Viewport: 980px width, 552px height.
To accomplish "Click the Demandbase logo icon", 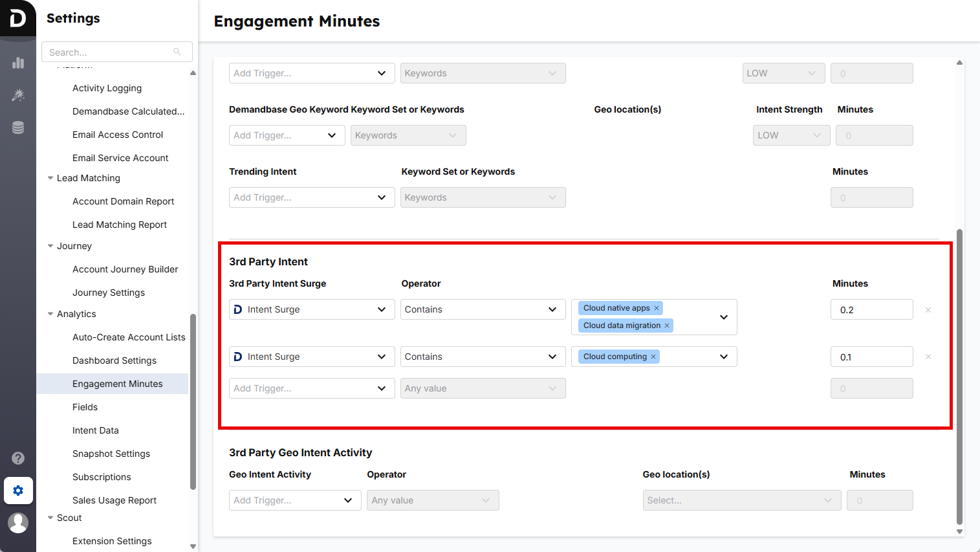I will click(17, 17).
